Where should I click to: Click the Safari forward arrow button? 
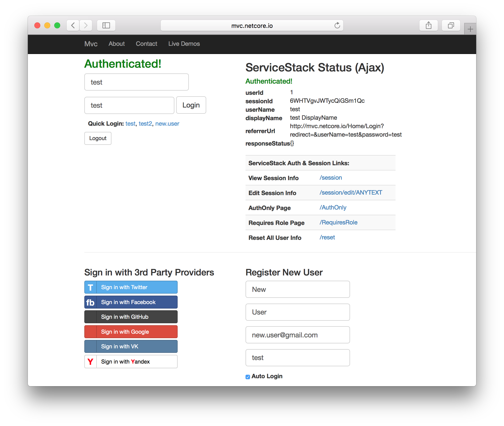[86, 25]
